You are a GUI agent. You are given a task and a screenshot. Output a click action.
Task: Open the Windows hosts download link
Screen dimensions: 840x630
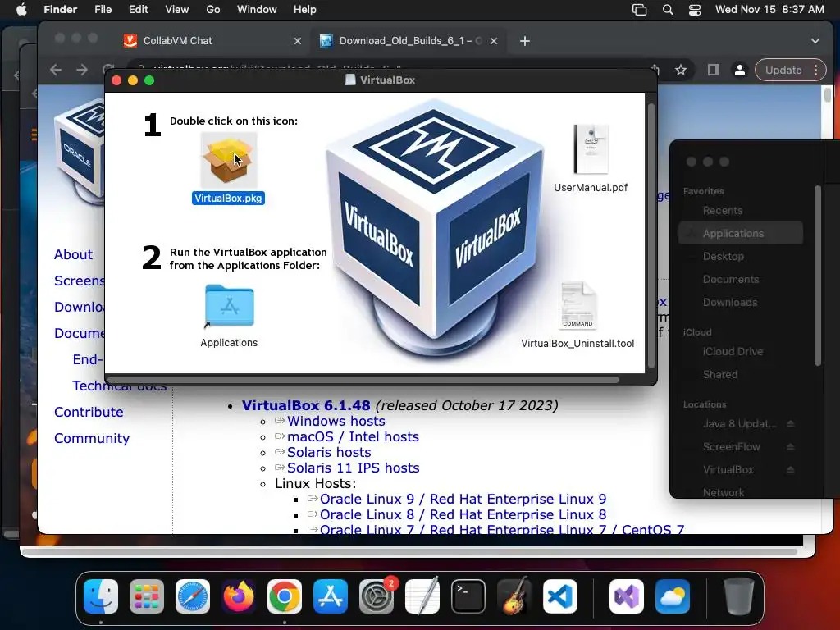[x=336, y=421]
